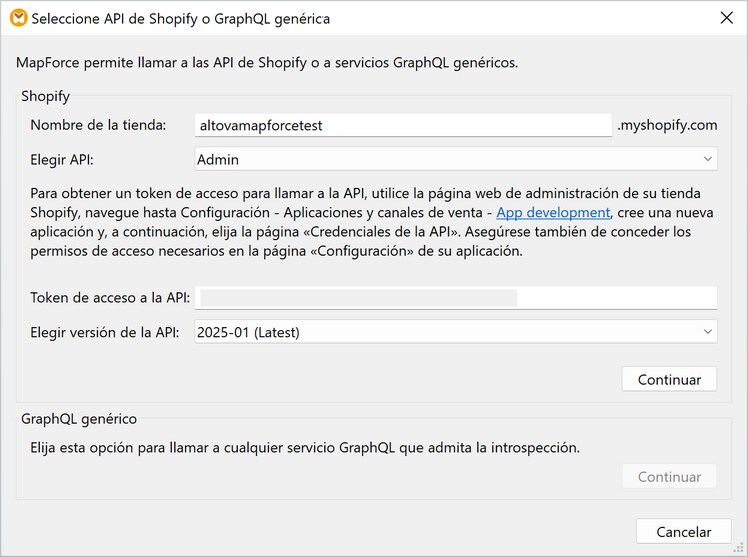
Task: Click the Elegir API label
Action: 62,159
